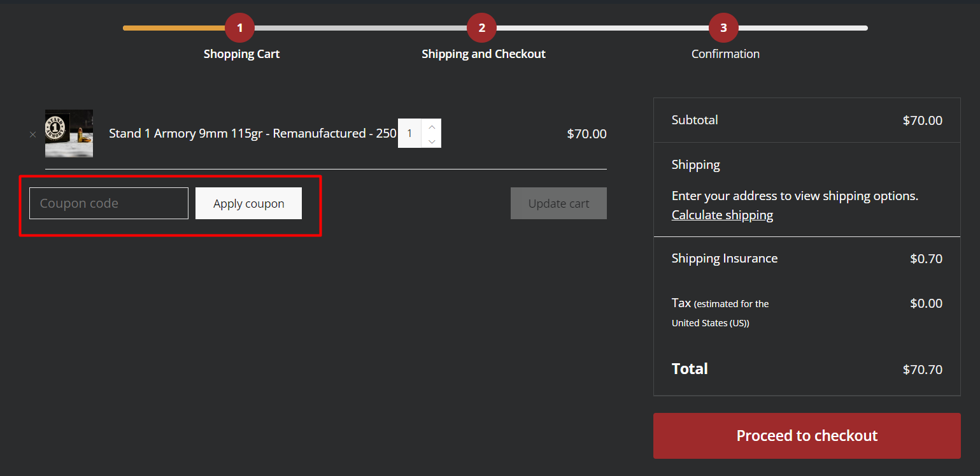The image size is (980, 476).
Task: Click the Coupon code input field
Action: click(109, 203)
